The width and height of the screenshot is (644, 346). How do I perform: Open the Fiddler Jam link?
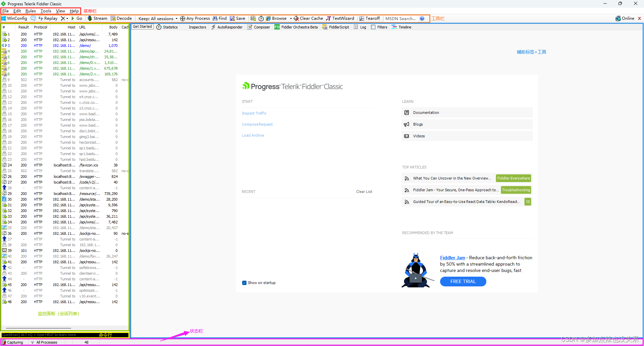[452, 258]
